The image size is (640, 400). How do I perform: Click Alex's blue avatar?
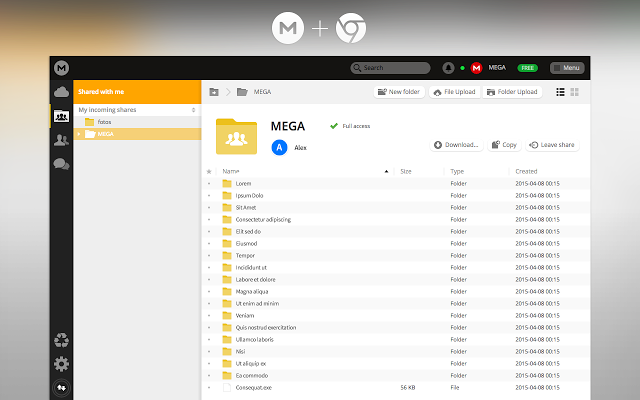pos(279,147)
